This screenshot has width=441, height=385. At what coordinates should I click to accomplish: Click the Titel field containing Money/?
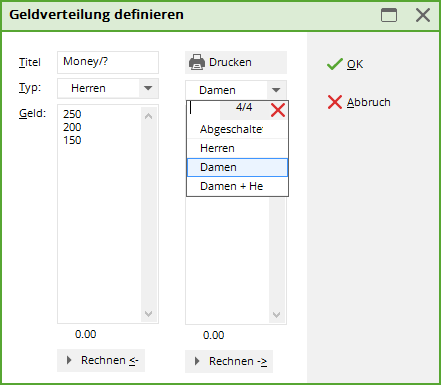coord(108,62)
